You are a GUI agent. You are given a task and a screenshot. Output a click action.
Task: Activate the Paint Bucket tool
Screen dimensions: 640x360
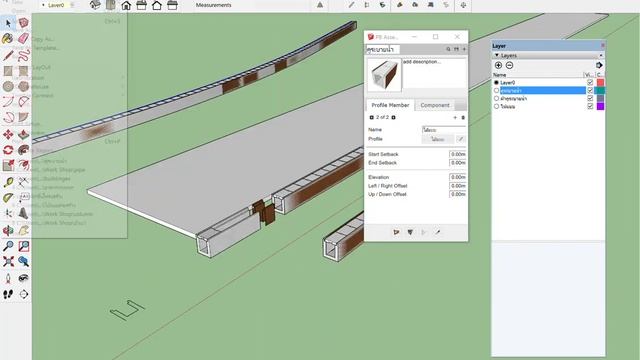[x=8, y=39]
